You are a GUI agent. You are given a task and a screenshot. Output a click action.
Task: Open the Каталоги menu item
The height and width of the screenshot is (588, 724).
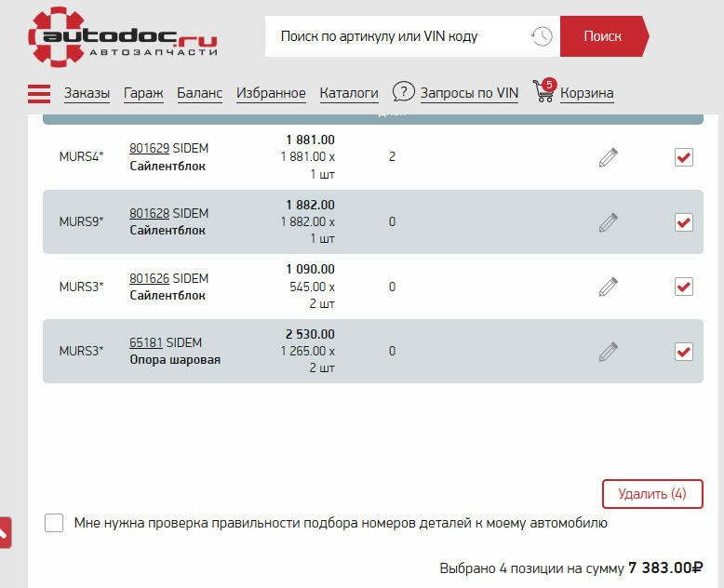[349, 93]
